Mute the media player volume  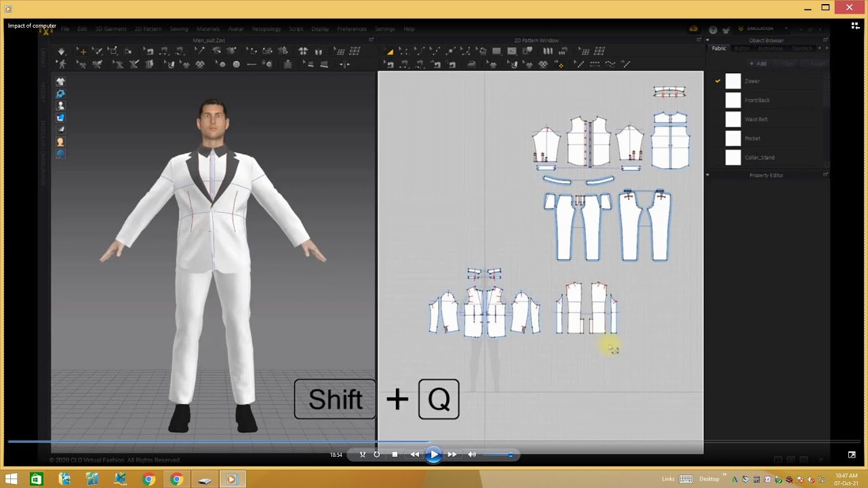[472, 455]
